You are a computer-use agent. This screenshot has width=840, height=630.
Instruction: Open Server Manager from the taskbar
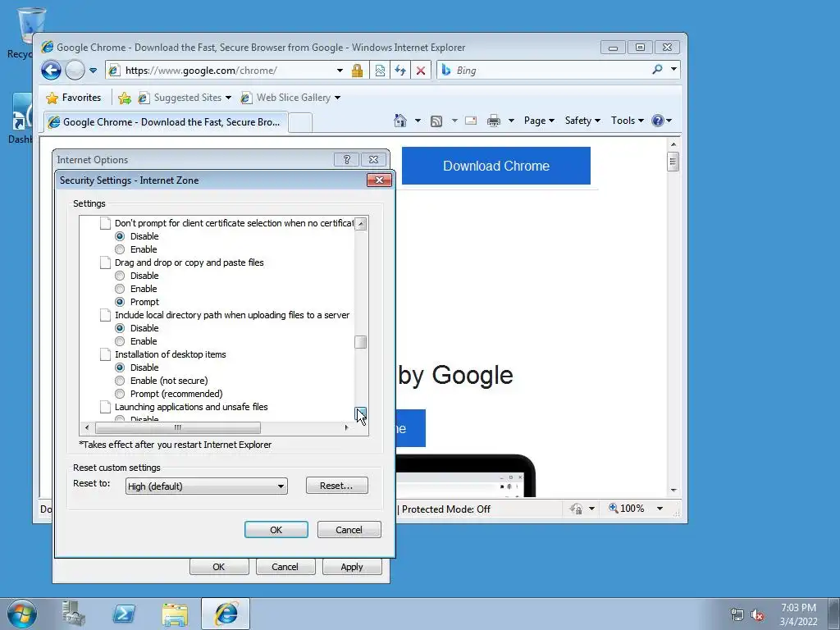point(73,614)
